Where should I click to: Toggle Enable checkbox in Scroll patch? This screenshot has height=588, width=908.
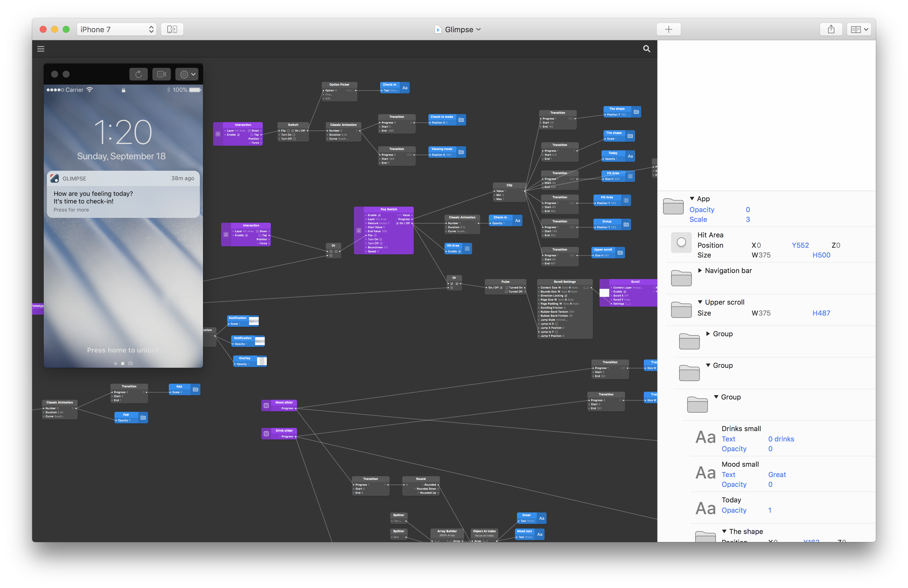click(x=625, y=292)
